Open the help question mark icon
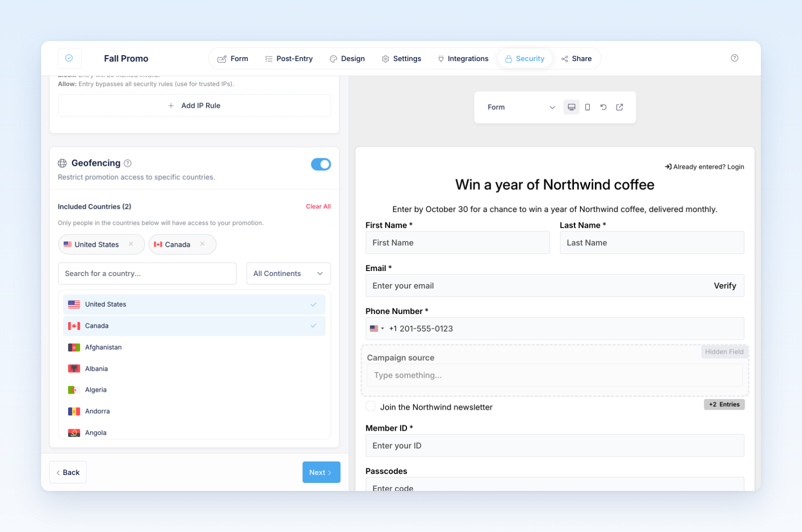The height and width of the screenshot is (532, 802). 734,58
